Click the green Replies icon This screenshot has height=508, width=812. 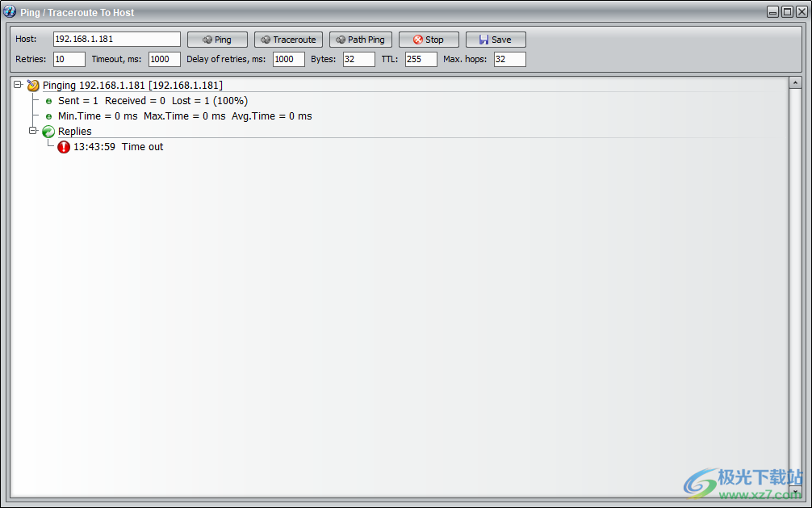48,132
